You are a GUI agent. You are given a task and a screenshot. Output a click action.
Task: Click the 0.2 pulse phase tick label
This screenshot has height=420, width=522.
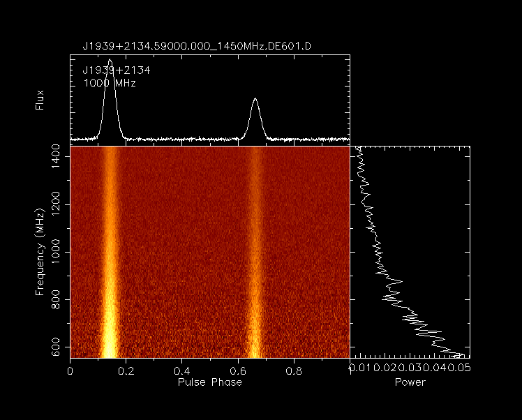[x=126, y=370]
